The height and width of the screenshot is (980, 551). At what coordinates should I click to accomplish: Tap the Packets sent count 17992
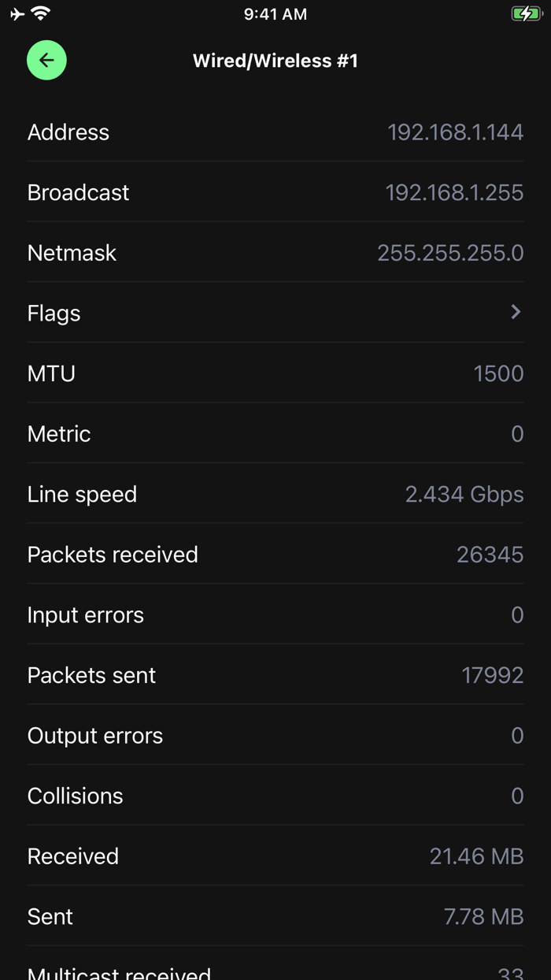(x=492, y=675)
